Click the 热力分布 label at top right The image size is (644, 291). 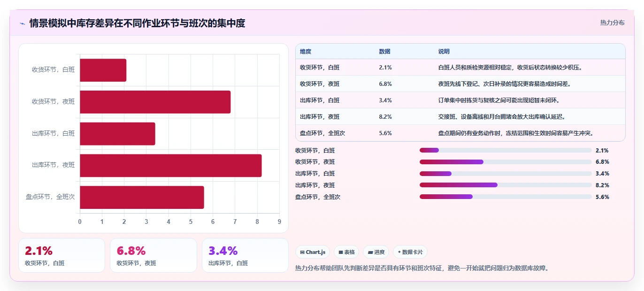pos(612,23)
